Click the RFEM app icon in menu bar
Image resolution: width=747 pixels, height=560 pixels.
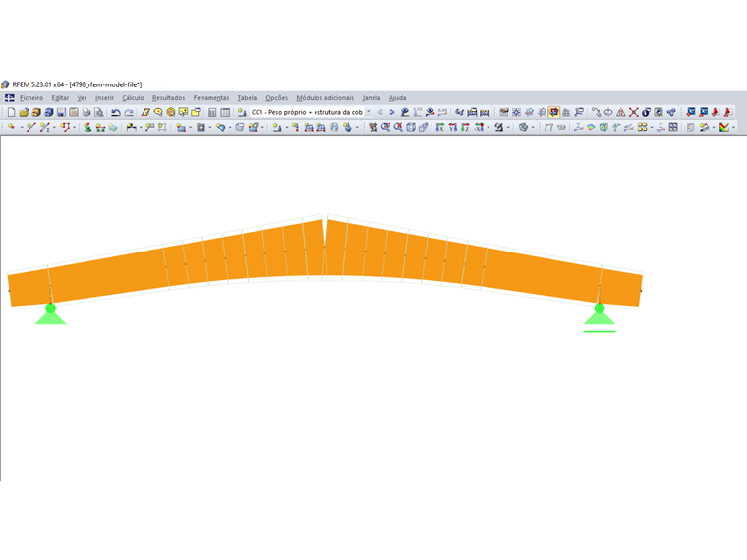[10, 98]
